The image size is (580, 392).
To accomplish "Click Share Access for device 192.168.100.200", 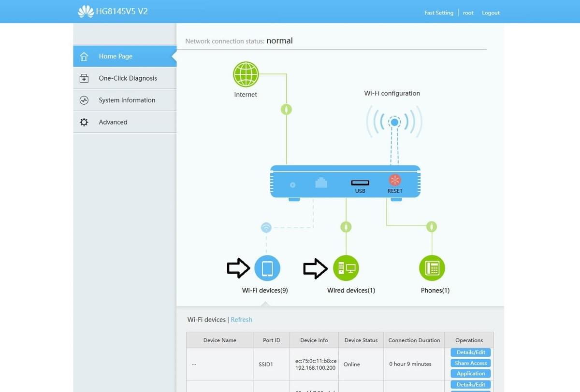I will click(x=471, y=363).
